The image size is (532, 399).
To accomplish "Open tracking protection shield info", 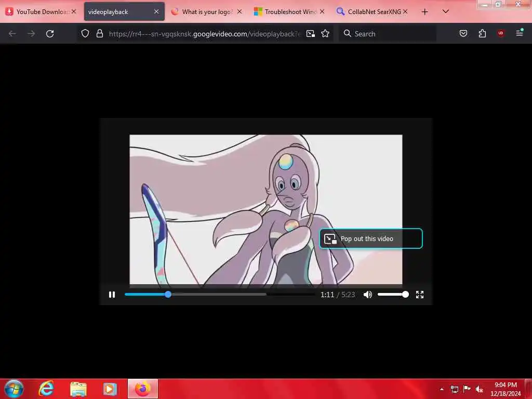I will click(85, 34).
